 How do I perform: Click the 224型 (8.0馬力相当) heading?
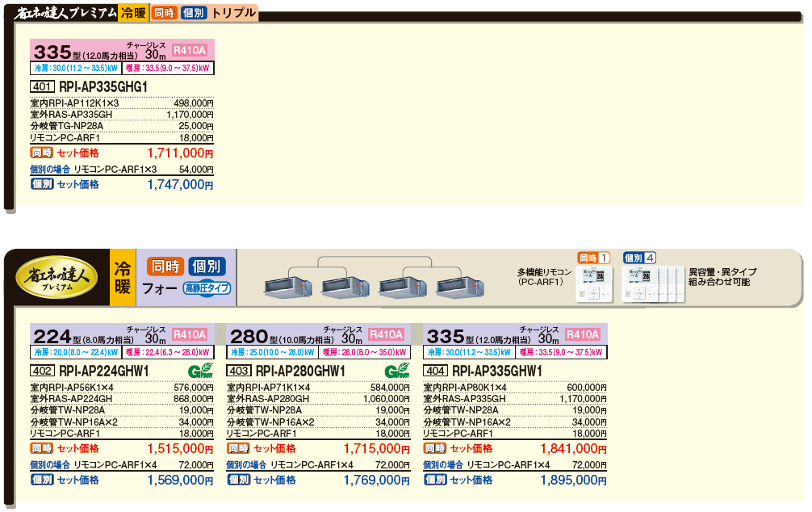pos(83,337)
